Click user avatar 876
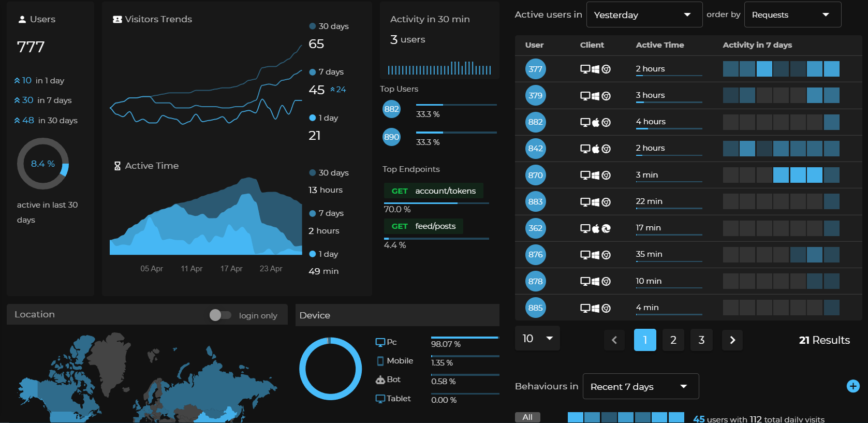Image resolution: width=868 pixels, height=423 pixels. coord(536,255)
